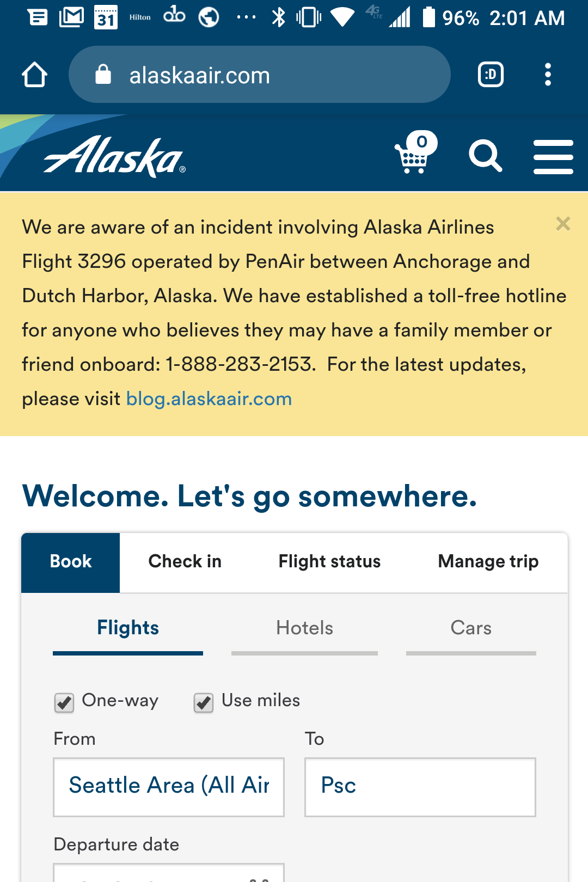588x882 pixels.
Task: Uncheck the One-way checkbox
Action: coord(64,702)
